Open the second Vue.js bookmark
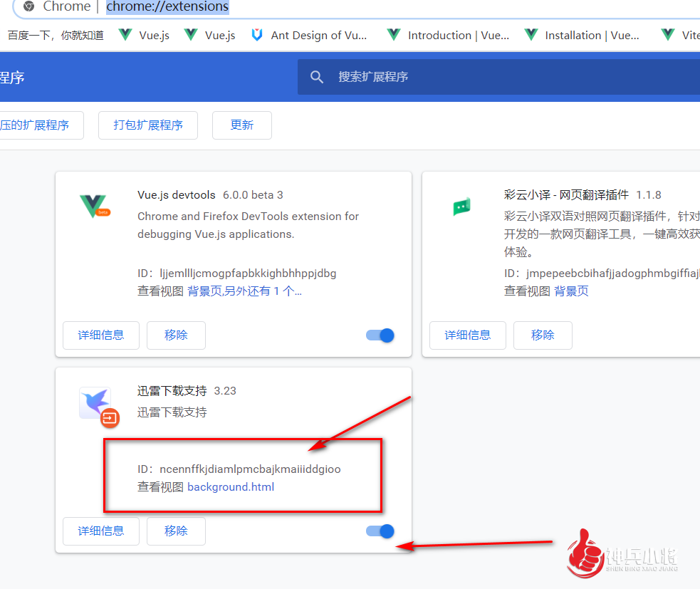 pos(210,36)
